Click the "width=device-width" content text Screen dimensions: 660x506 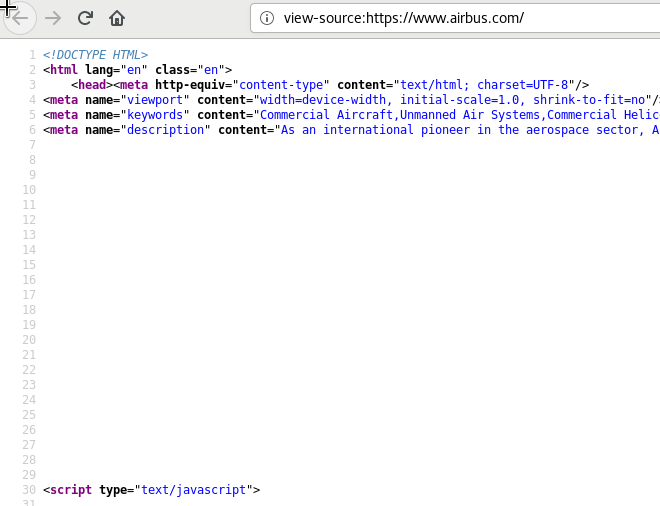(x=322, y=100)
